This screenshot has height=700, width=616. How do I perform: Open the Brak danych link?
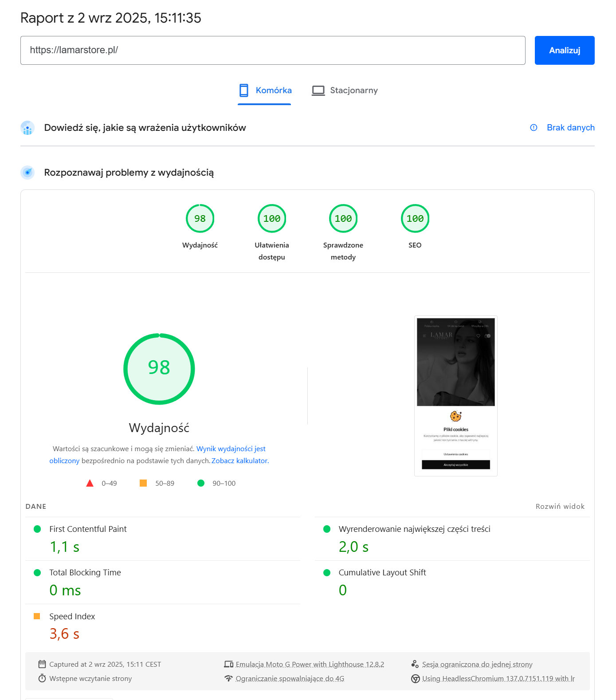[570, 128]
